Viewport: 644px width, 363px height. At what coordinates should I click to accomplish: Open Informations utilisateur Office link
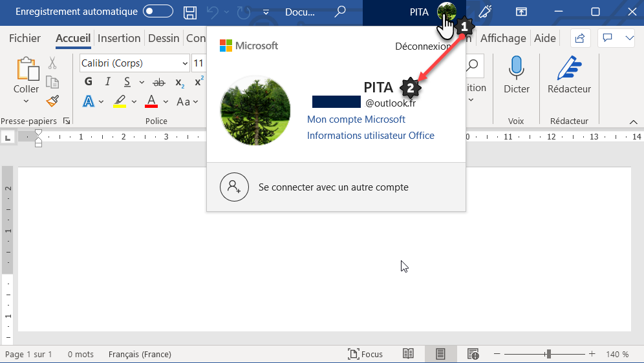coord(370,136)
